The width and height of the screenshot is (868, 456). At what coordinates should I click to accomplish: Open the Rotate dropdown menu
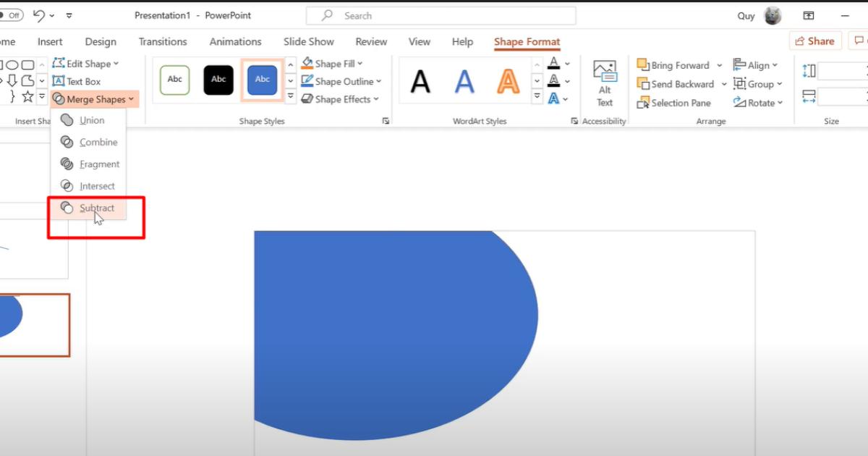758,103
